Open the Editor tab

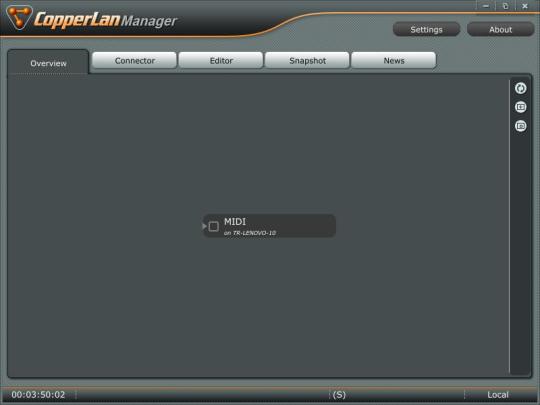point(221,61)
